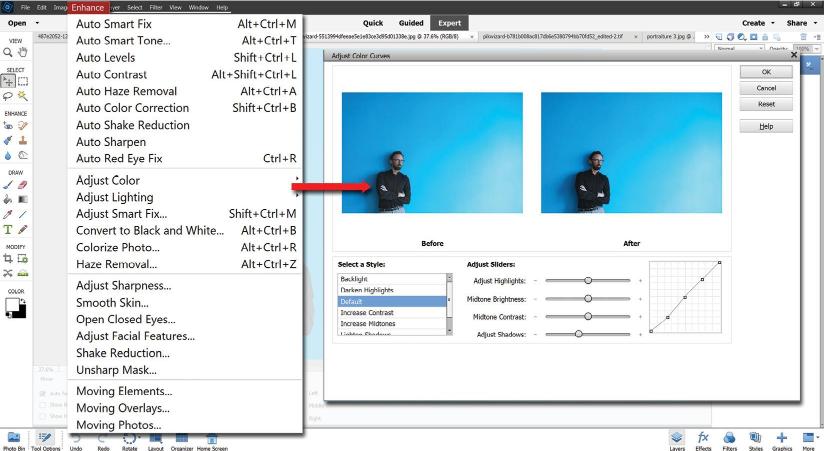This screenshot has height=451, width=824.
Task: Select the Recompose tool
Action: tap(23, 259)
